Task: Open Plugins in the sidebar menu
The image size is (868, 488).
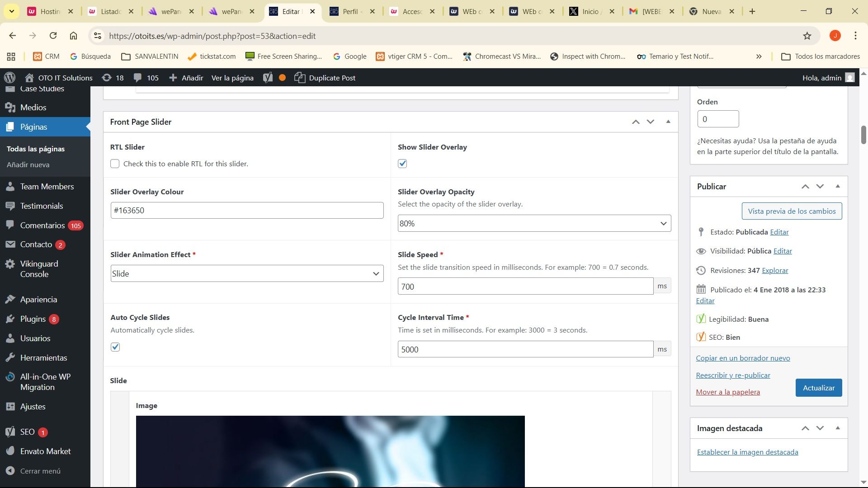Action: [33, 319]
